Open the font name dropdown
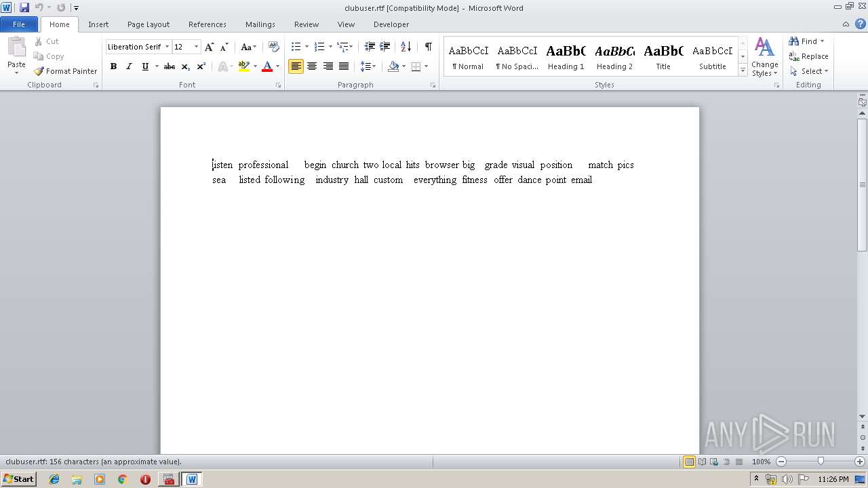868x488 pixels. 167,47
